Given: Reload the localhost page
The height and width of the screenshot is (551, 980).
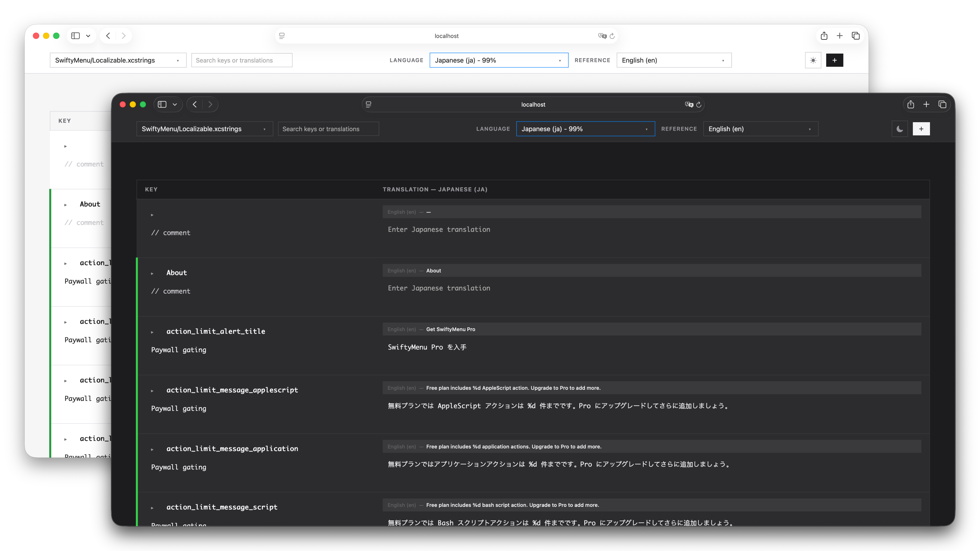Looking at the screenshot, I should (x=699, y=105).
